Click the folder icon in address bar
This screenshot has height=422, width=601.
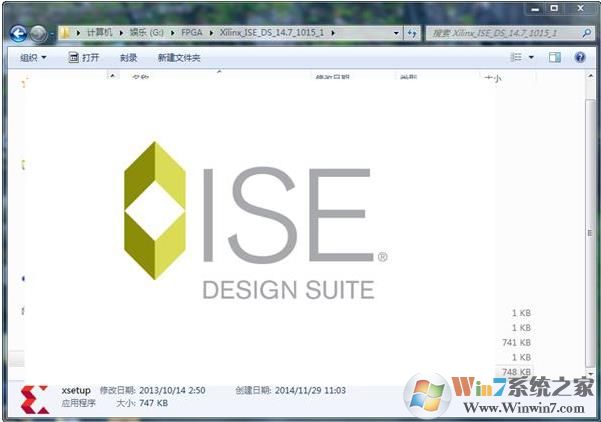point(66,33)
